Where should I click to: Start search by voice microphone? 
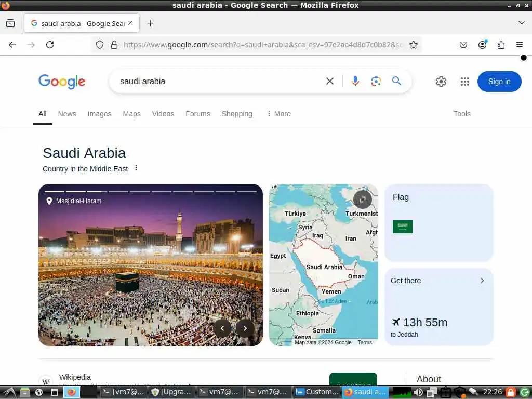(x=355, y=81)
